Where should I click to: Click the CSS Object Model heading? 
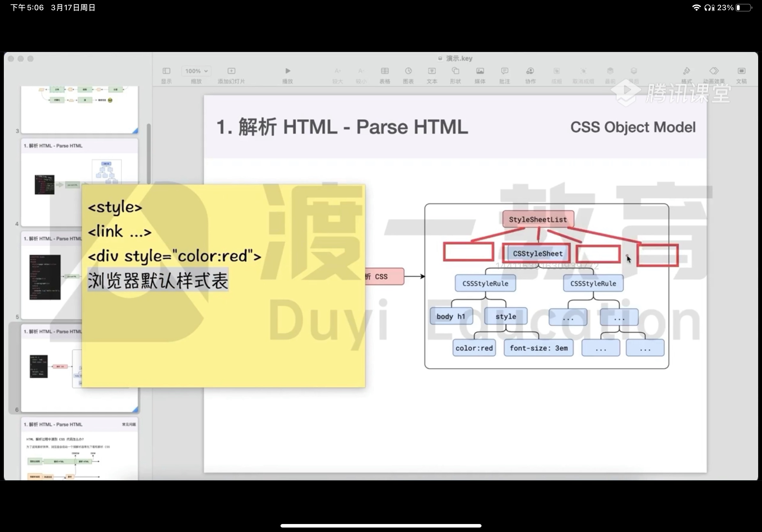pyautogui.click(x=633, y=127)
